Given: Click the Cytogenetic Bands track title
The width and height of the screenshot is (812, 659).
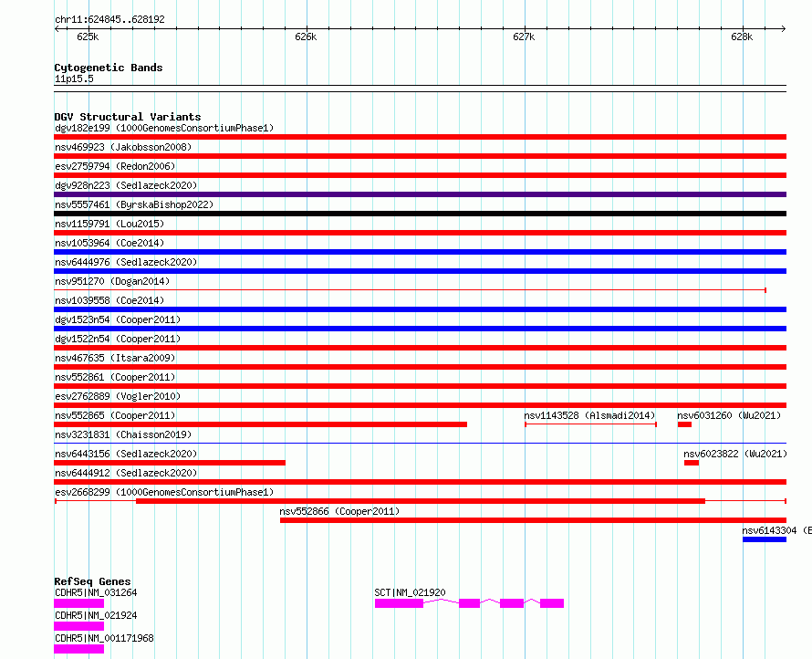Looking at the screenshot, I should point(109,68).
